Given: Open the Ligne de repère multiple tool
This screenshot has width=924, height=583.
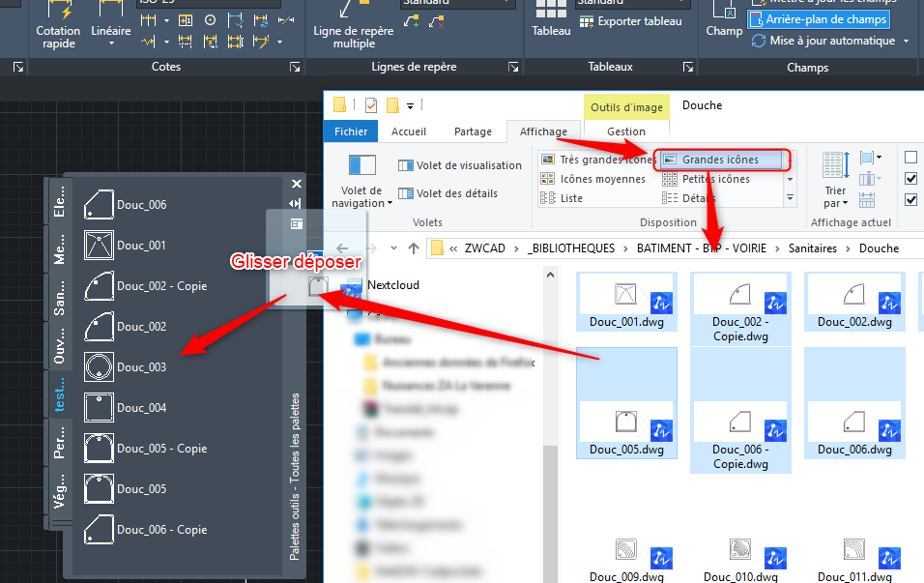Looking at the screenshot, I should (353, 25).
